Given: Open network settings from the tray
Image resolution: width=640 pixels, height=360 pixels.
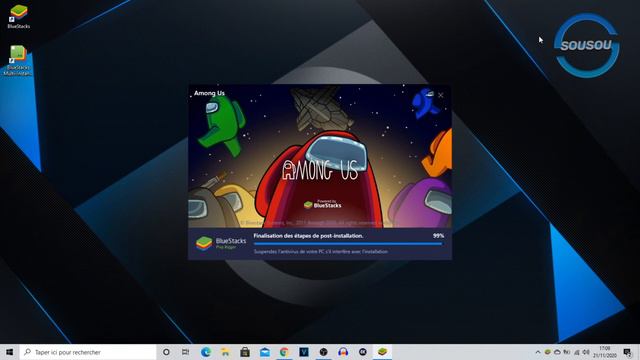Looking at the screenshot, I should tap(577, 352).
